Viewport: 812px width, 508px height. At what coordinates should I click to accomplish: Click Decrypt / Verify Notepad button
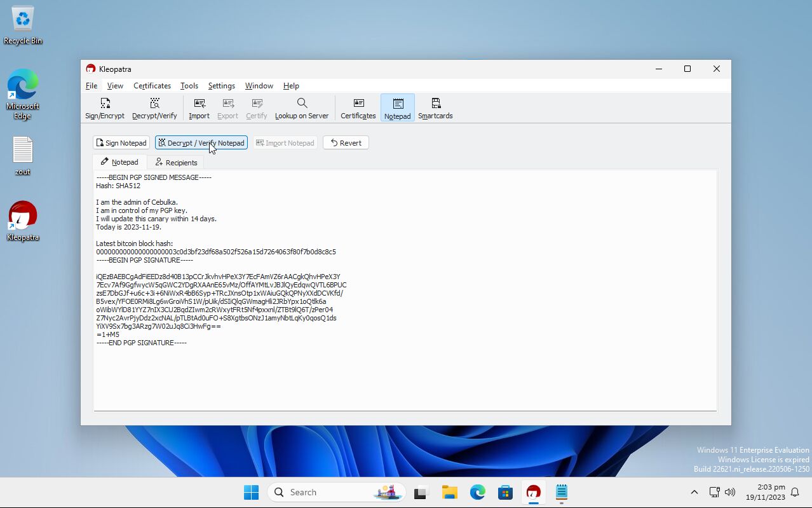pos(201,143)
